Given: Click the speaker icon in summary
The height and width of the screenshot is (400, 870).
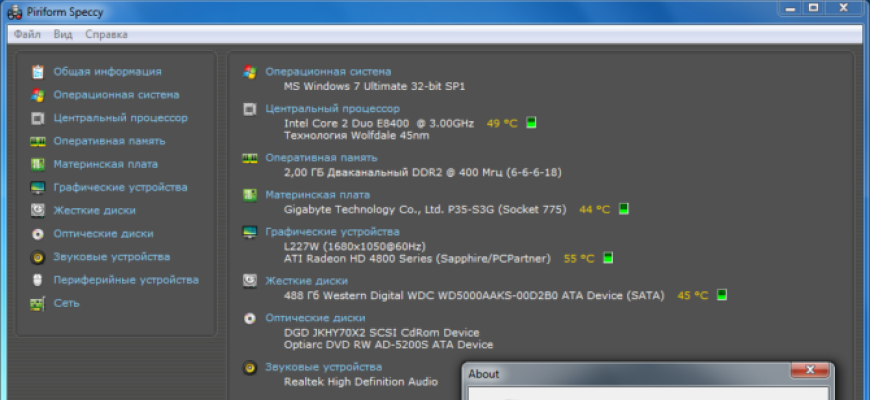Looking at the screenshot, I should point(250,367).
